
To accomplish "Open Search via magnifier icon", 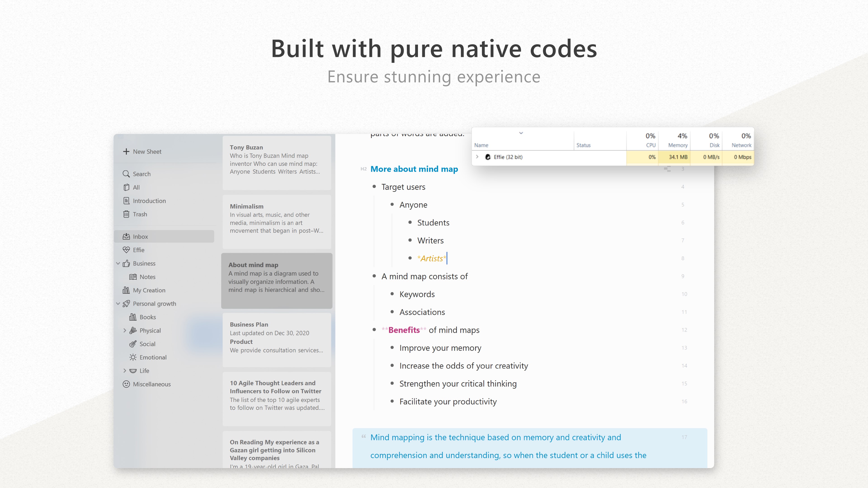I will tap(126, 174).
